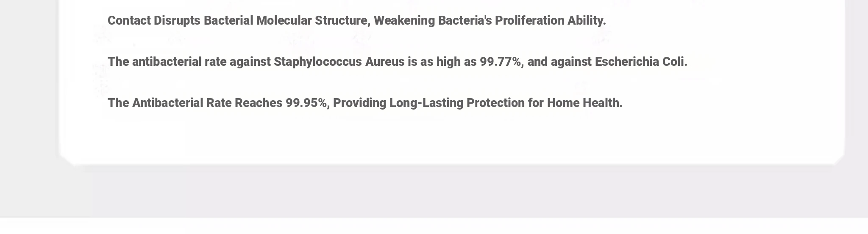This screenshot has height=234, width=868.
Task: Click 'The antibacterial rate against' phrase
Action: pyautogui.click(x=189, y=62)
